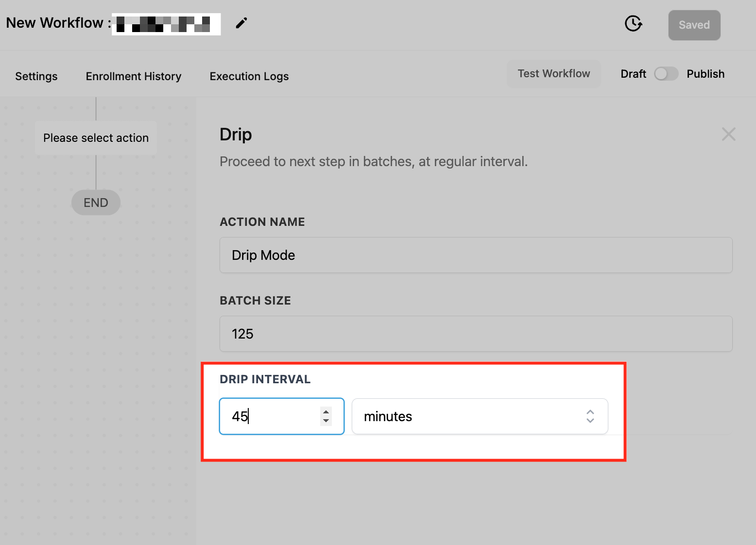
Task: Select the 'Please select action' node
Action: coord(96,138)
